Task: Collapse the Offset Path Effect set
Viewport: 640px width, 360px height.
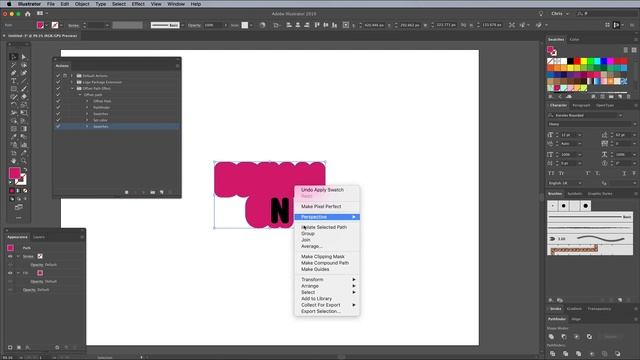Action: tap(72, 89)
